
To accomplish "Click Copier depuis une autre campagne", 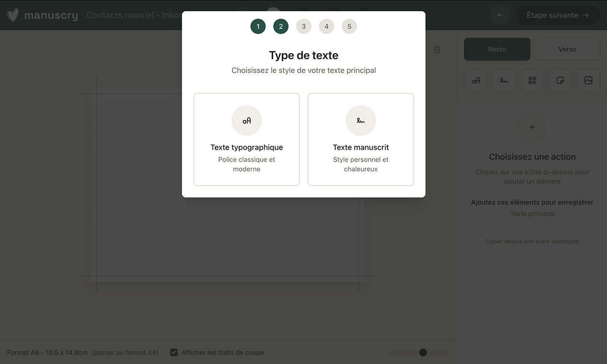I will [x=532, y=241].
